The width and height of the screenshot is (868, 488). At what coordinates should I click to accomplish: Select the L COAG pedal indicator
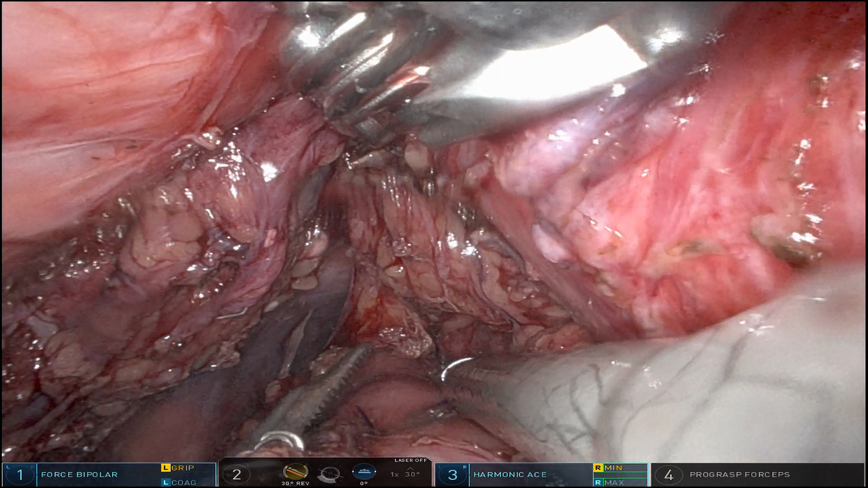179,482
